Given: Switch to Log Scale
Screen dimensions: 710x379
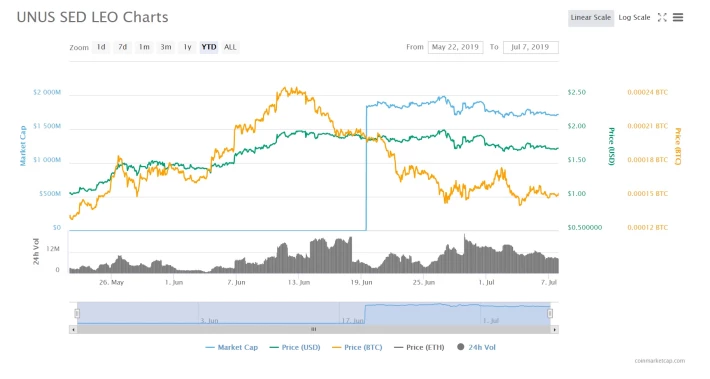Looking at the screenshot, I should pos(634,18).
